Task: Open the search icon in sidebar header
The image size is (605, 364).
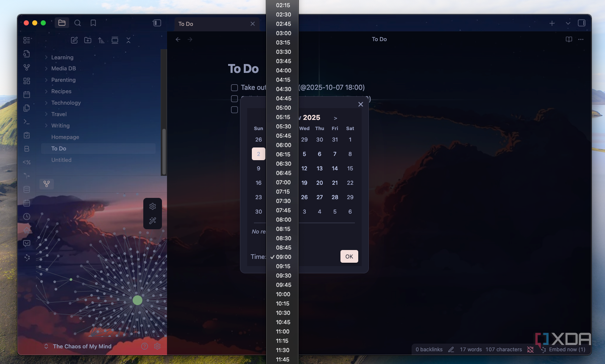Action: click(x=78, y=23)
